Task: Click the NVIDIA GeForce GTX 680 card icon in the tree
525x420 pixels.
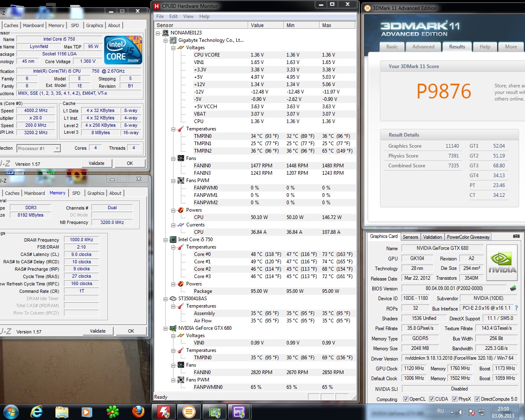Action: coord(173,328)
